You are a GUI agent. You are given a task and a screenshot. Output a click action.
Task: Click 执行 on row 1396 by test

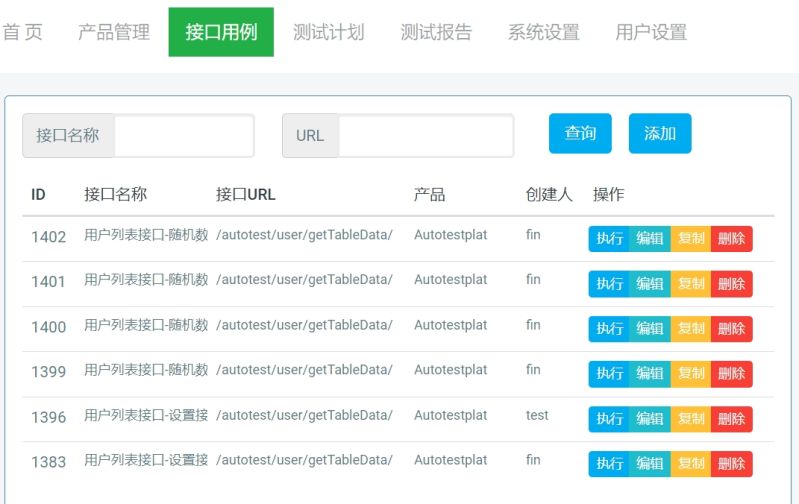(609, 419)
